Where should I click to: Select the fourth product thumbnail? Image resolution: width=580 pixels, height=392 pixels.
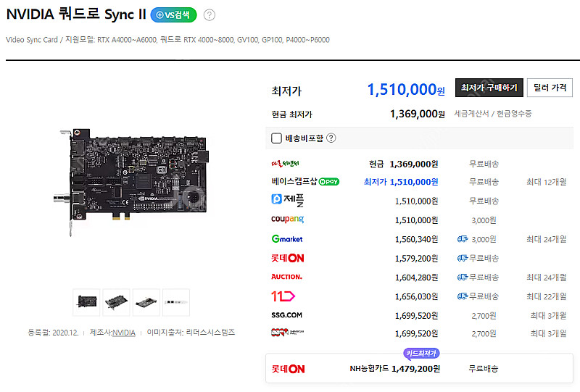pyautogui.click(x=176, y=302)
